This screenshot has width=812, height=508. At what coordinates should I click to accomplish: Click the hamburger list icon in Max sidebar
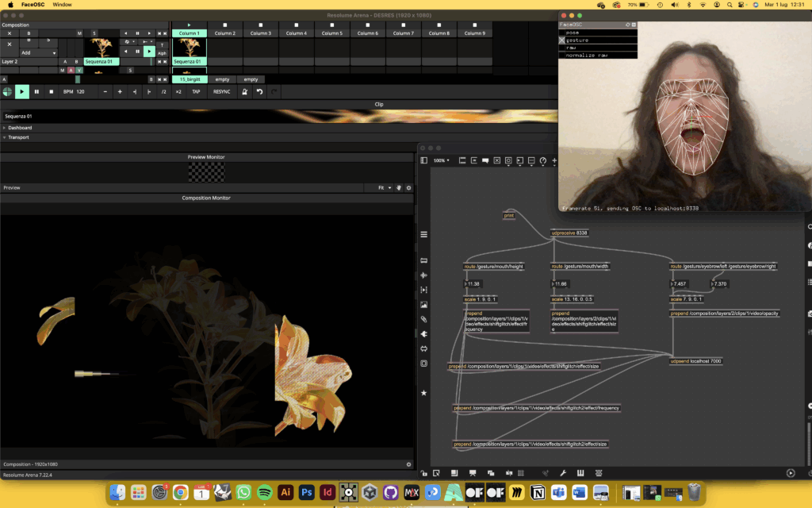tap(424, 234)
